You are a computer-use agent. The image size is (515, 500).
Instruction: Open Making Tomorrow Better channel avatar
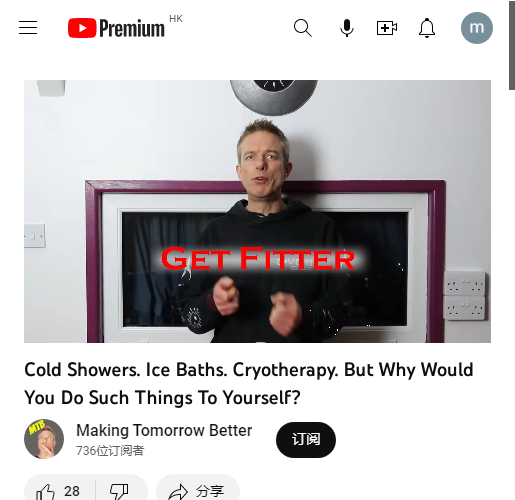click(x=44, y=439)
